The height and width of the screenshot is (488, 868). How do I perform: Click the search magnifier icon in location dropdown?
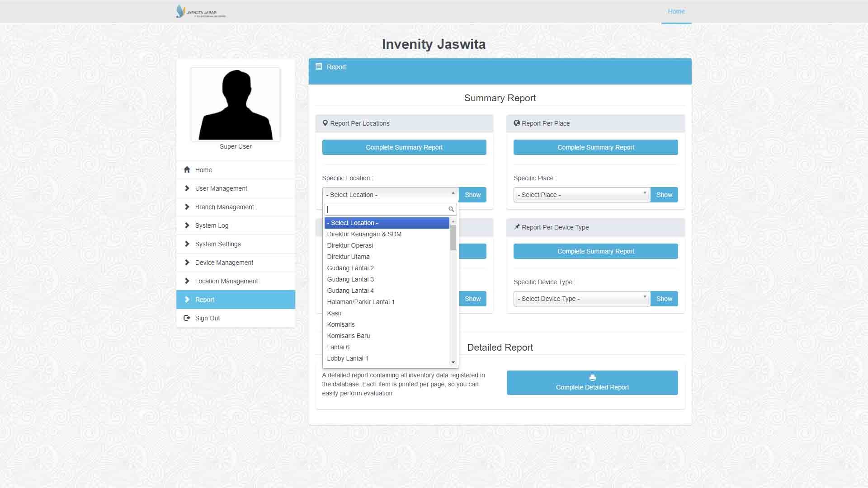click(451, 209)
